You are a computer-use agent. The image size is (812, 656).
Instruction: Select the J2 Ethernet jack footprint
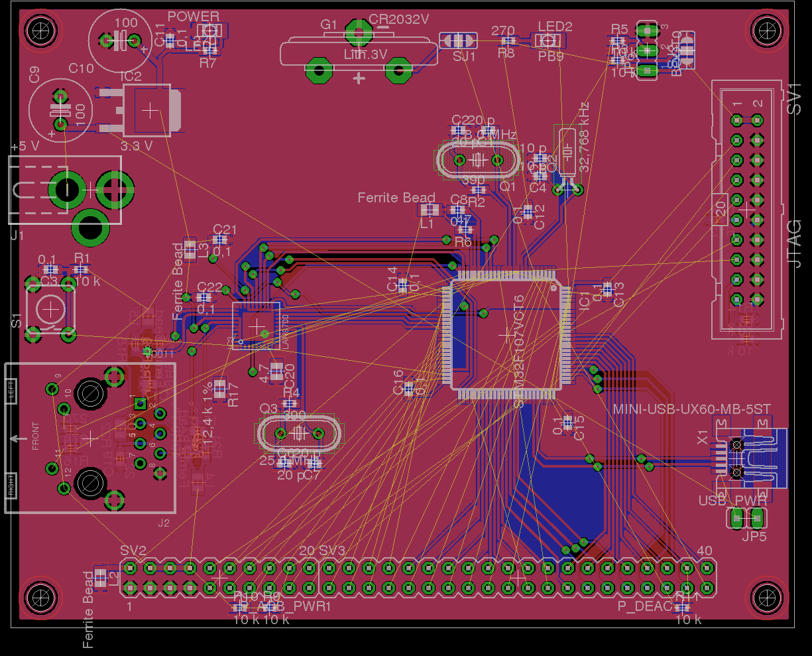pos(90,438)
